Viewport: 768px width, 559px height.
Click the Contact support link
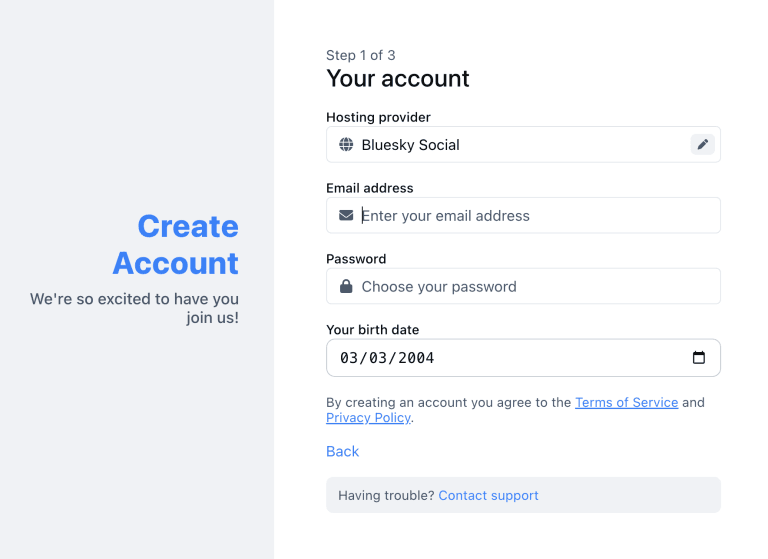488,496
